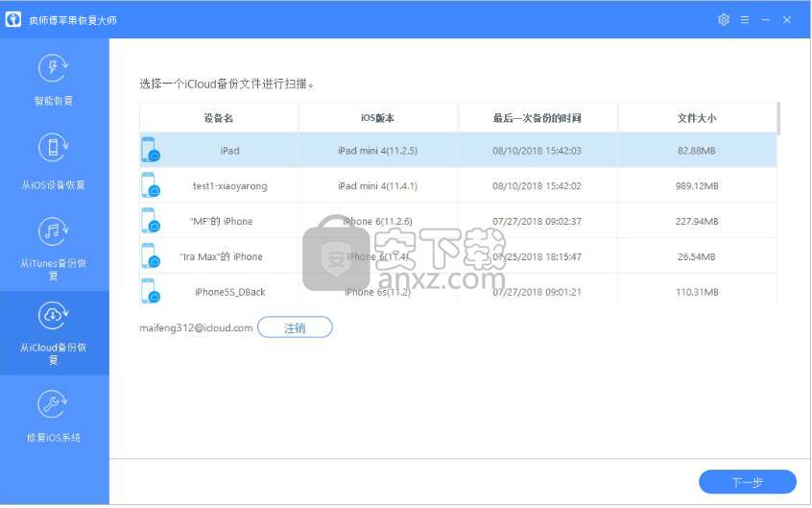Close the application window
The width and height of the screenshot is (812, 508).
pos(787,20)
